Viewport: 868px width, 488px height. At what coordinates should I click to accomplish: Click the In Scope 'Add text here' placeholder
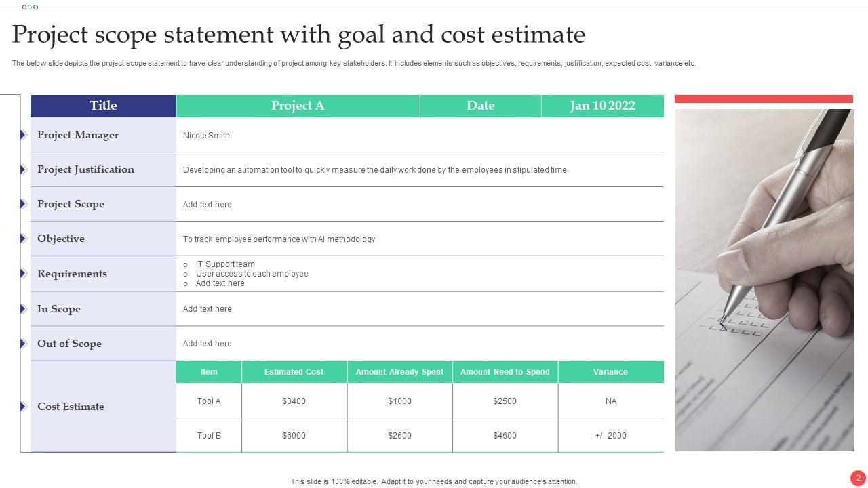pyautogui.click(x=208, y=309)
